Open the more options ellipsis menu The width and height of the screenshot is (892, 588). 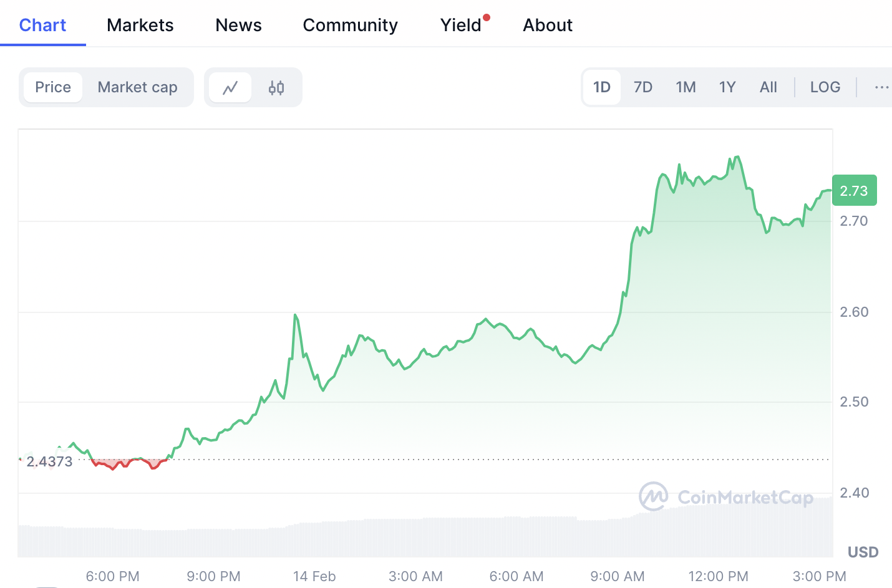(x=881, y=87)
